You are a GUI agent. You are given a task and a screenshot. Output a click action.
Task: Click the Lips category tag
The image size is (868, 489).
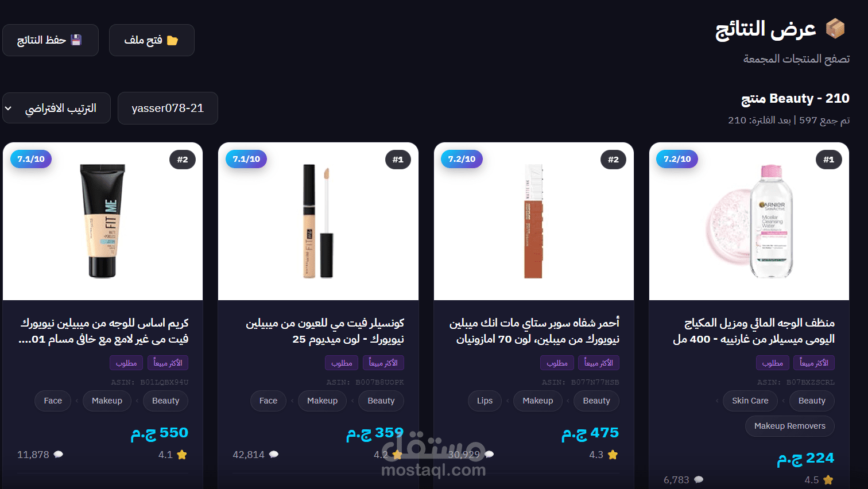coord(485,401)
